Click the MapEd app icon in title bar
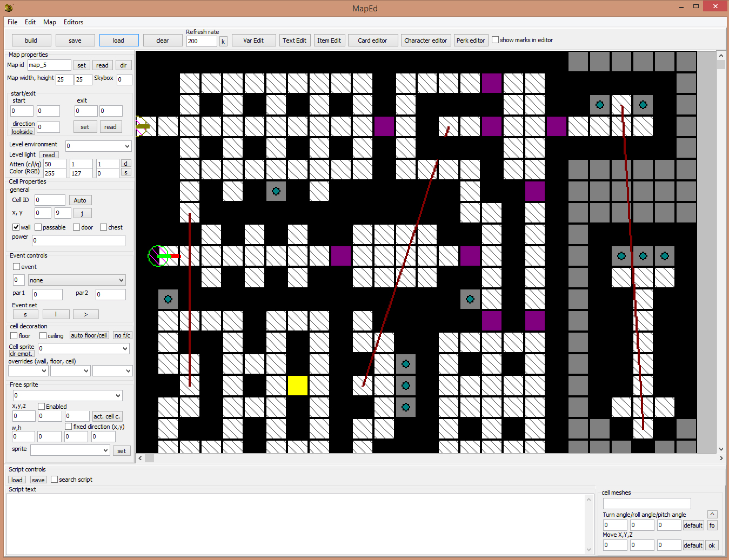 pyautogui.click(x=9, y=8)
